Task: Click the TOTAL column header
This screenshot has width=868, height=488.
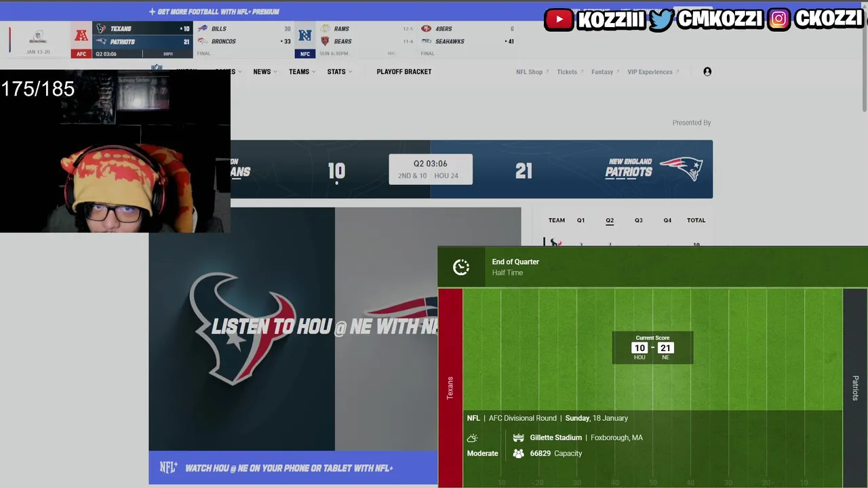Action: click(696, 220)
